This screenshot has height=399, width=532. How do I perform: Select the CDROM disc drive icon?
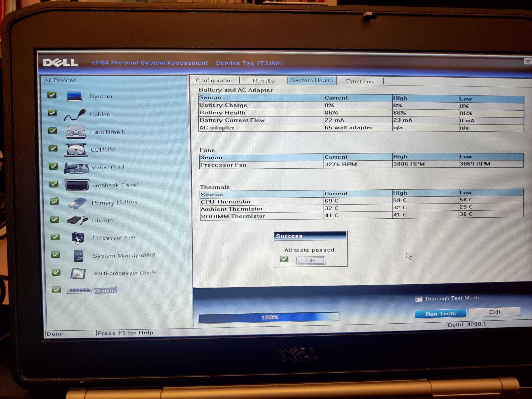[76, 150]
